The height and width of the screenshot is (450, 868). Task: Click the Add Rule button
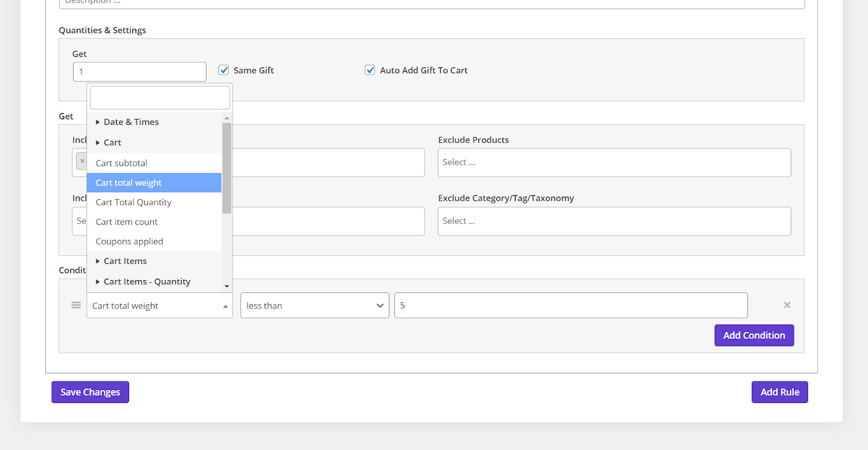click(780, 392)
